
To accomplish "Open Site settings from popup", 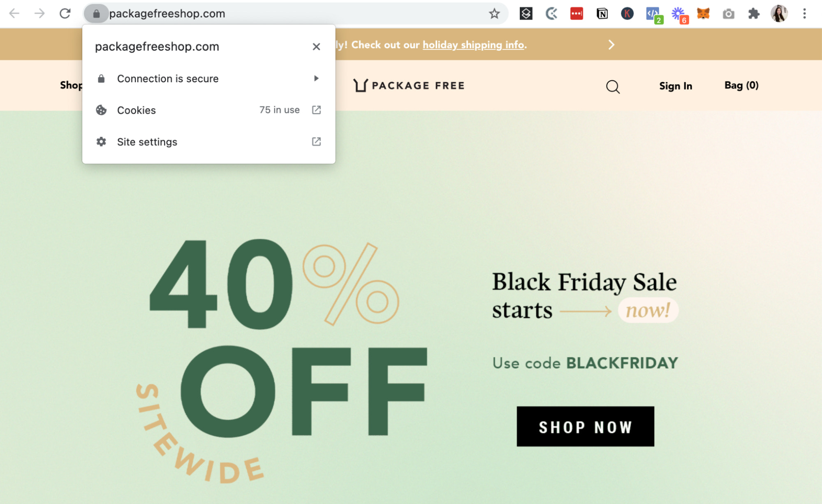I will coord(208,142).
